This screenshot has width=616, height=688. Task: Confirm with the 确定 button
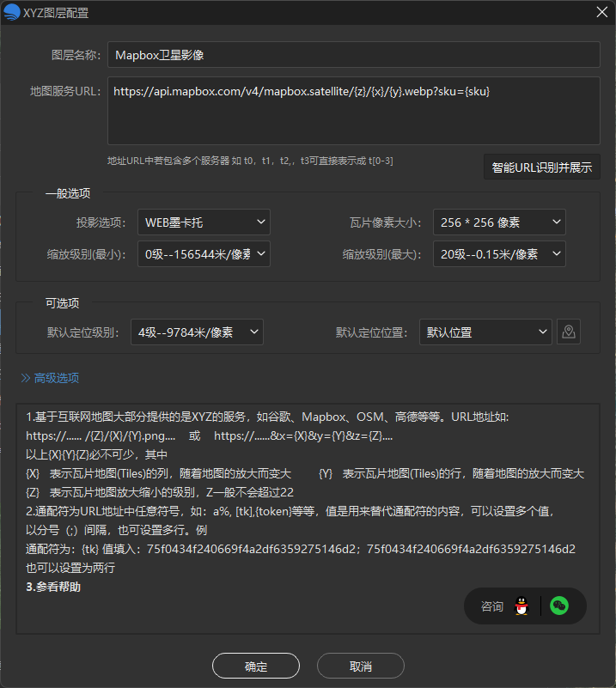click(x=256, y=666)
